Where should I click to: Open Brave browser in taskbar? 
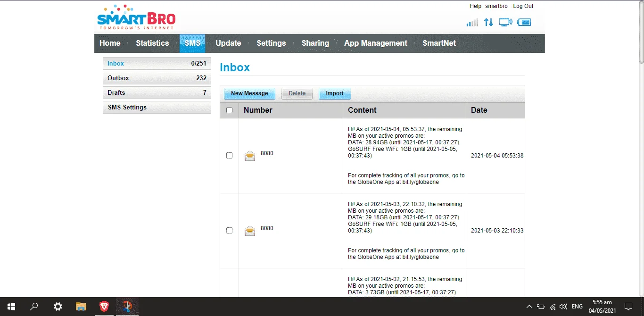coord(104,307)
